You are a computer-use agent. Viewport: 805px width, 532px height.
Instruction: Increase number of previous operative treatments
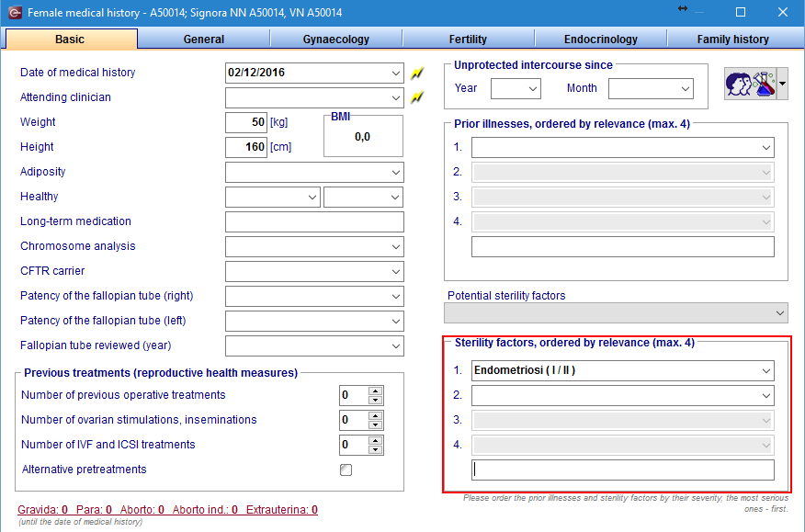click(375, 391)
